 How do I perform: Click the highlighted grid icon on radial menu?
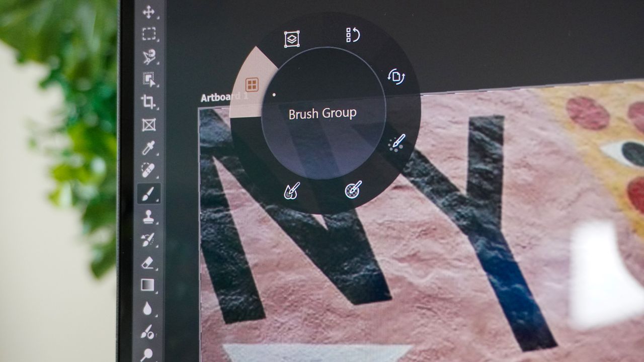click(252, 84)
